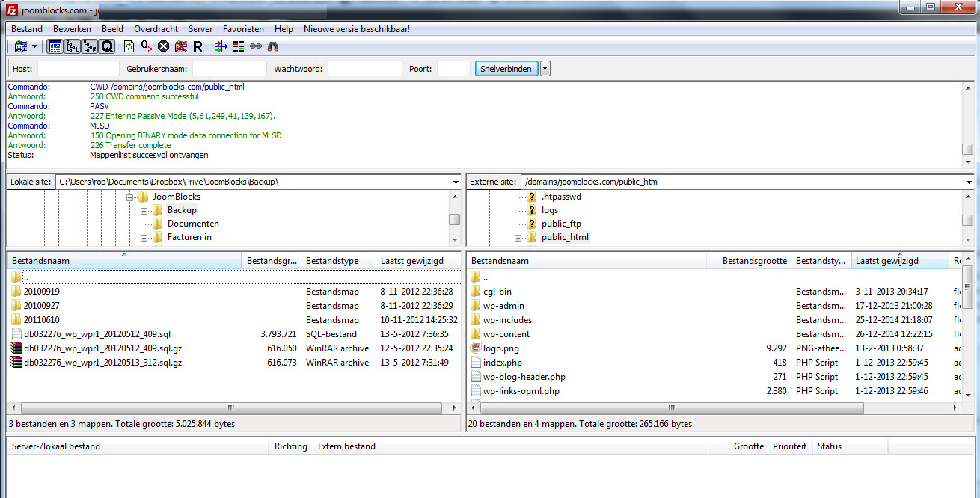Sort remote files by Bestandsgrootte column
Image resolution: width=980 pixels, height=498 pixels.
pos(750,261)
